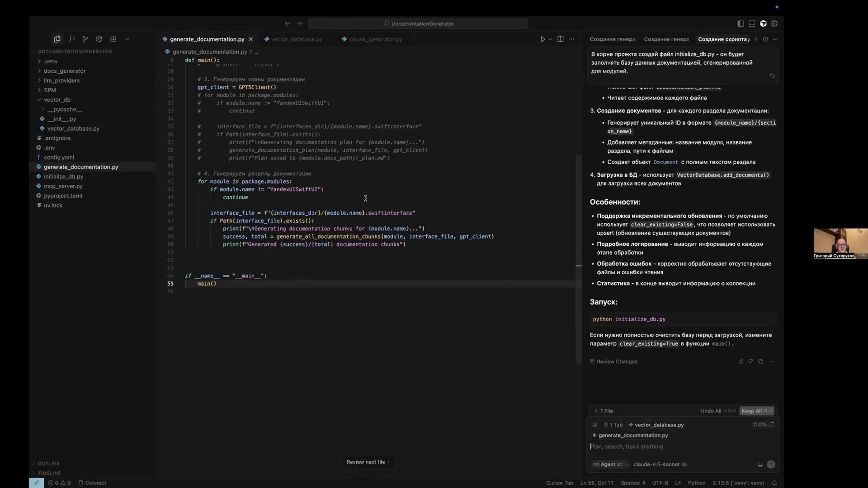Viewport: 868px width, 488px height.
Task: Click the DocumentationGenerator command search box
Action: point(418,23)
